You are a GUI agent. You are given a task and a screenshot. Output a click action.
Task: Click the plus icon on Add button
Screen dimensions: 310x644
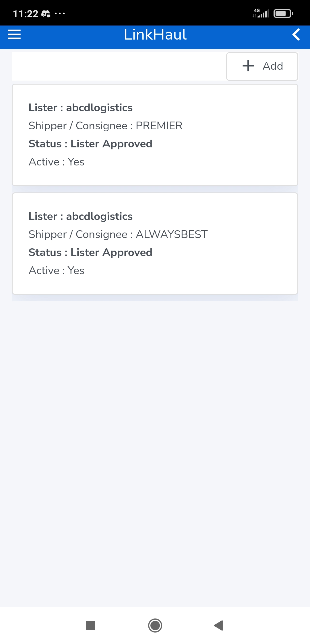click(x=248, y=66)
